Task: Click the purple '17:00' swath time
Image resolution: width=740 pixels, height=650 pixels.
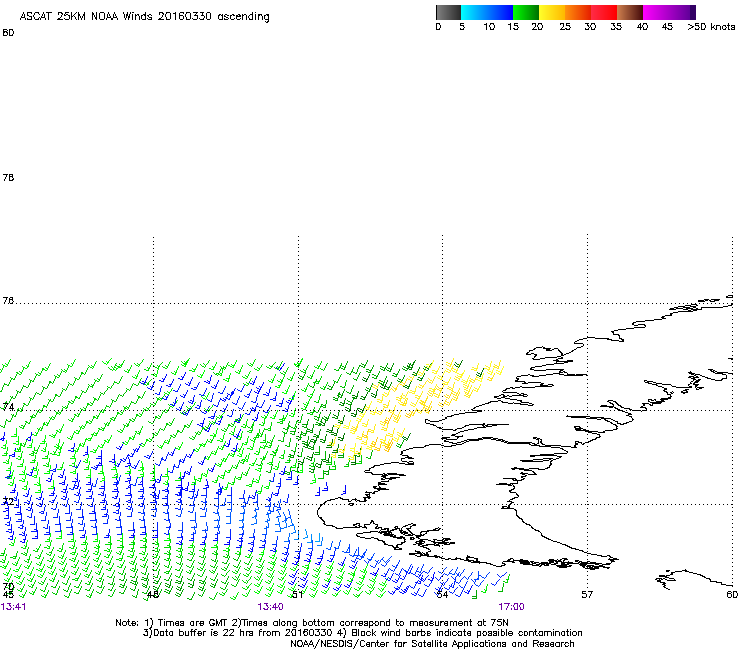Action: (511, 607)
